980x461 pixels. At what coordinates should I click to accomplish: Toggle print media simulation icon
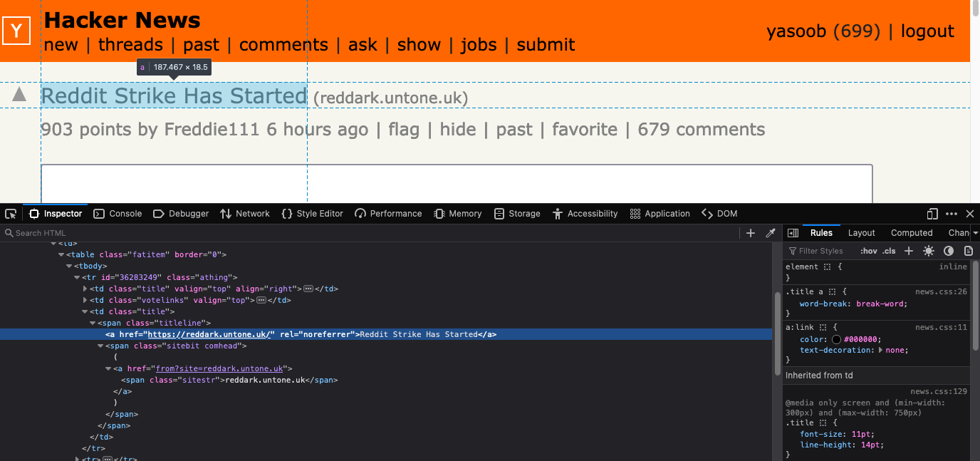click(x=969, y=251)
